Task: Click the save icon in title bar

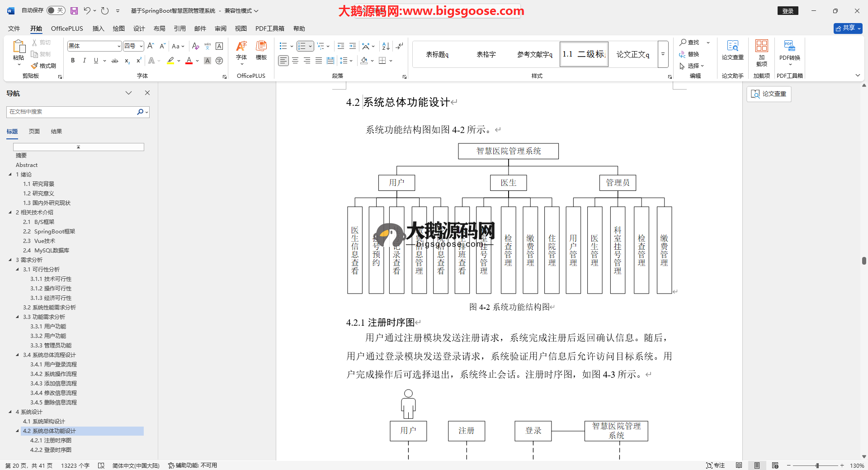Action: click(74, 11)
